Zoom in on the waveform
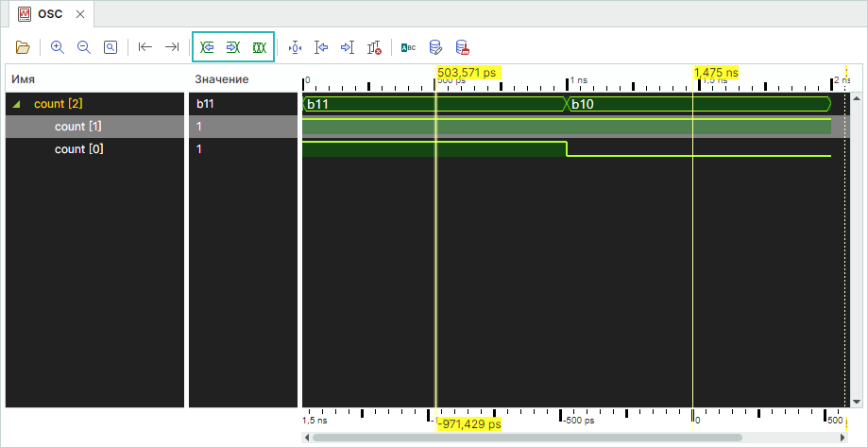 [x=58, y=47]
